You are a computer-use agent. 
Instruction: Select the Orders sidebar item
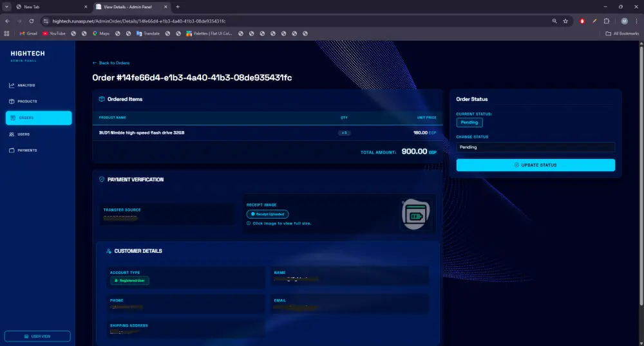[x=39, y=118]
